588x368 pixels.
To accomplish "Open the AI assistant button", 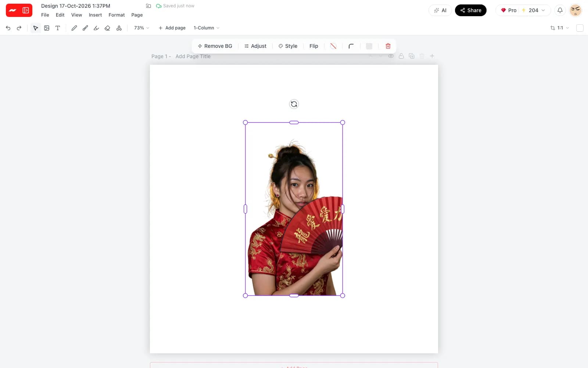I will click(440, 10).
